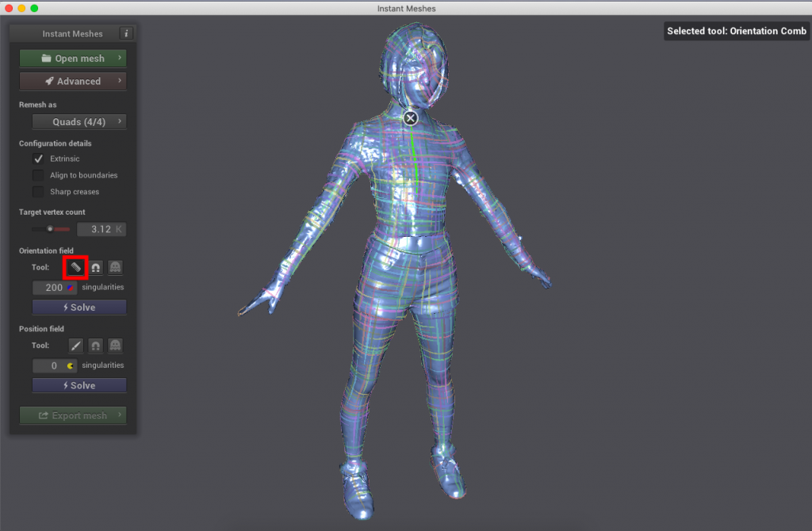This screenshot has width=812, height=531.
Task: Click the 3.12 K vertex count field
Action: [x=101, y=229]
